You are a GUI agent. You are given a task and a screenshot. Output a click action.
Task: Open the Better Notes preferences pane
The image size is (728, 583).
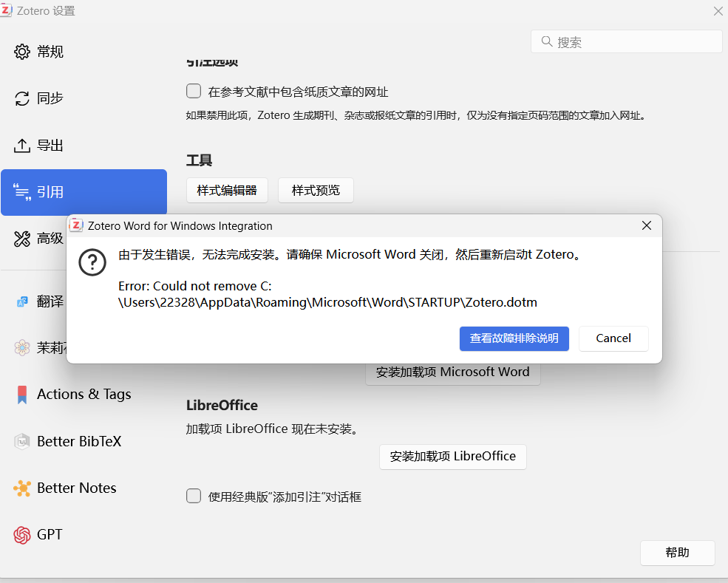[84, 488]
